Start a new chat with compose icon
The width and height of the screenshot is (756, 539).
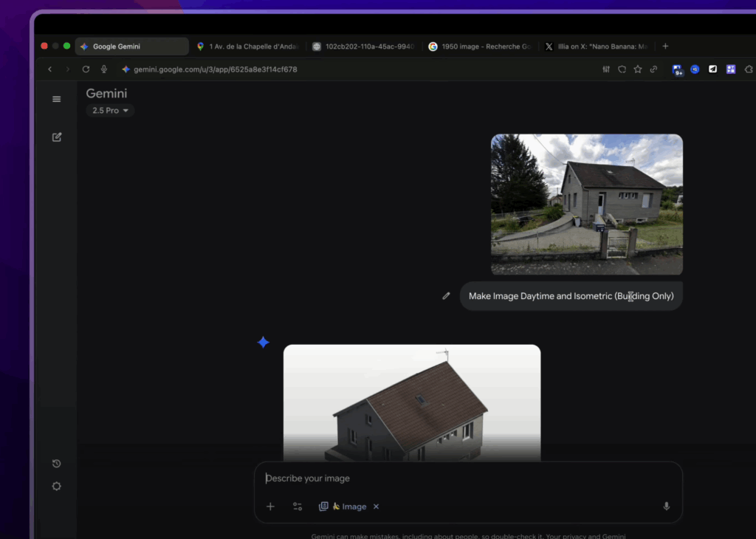pos(57,137)
